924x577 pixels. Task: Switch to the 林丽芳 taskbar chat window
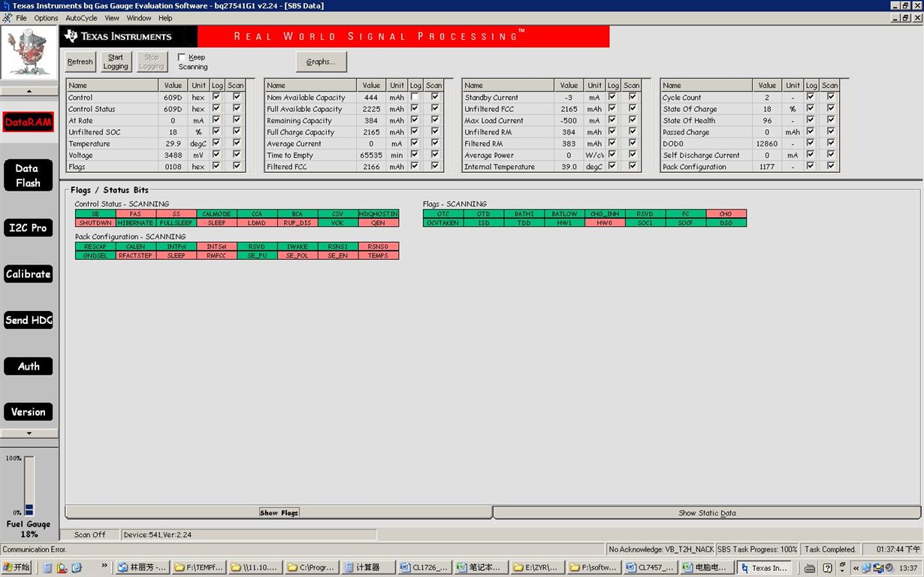click(x=141, y=568)
